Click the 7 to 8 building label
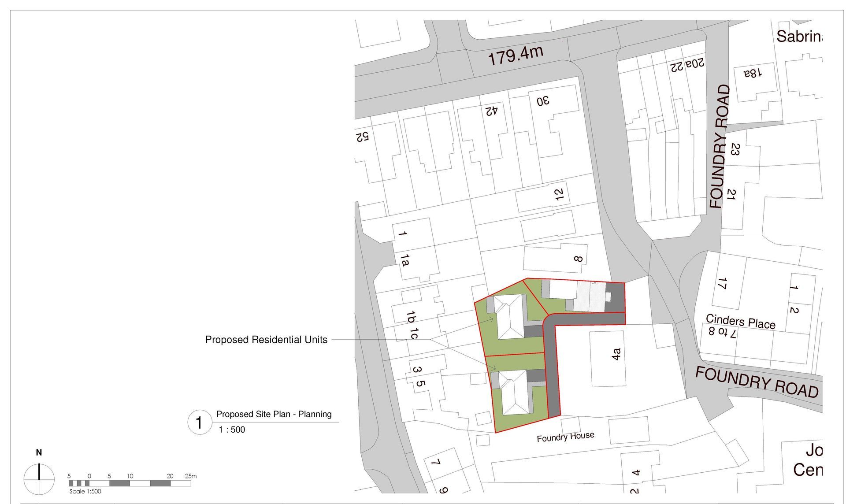The width and height of the screenshot is (846, 504). [722, 332]
